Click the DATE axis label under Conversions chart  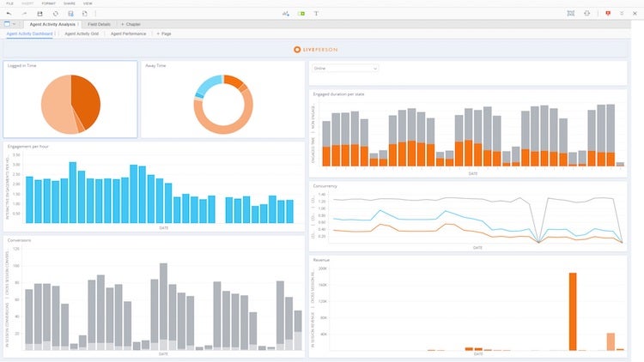pyautogui.click(x=163, y=353)
